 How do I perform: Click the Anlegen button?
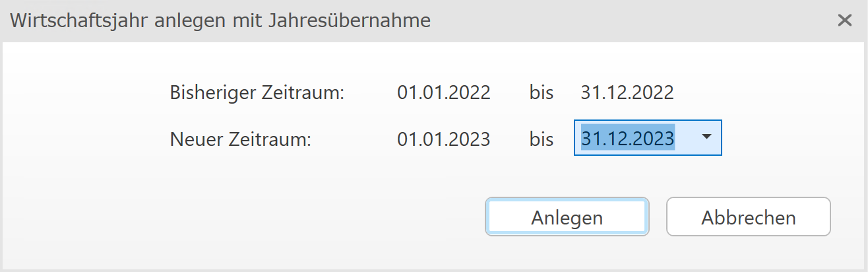tap(567, 217)
